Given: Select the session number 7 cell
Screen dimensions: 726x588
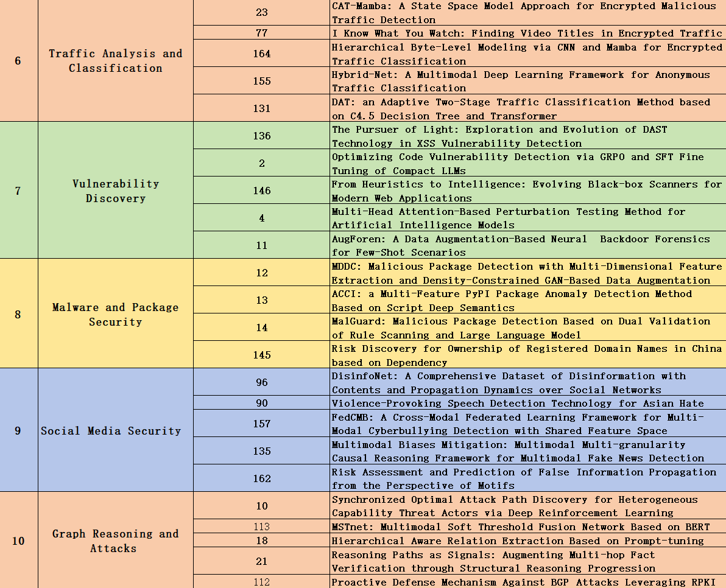Looking at the screenshot, I should coord(18,191).
